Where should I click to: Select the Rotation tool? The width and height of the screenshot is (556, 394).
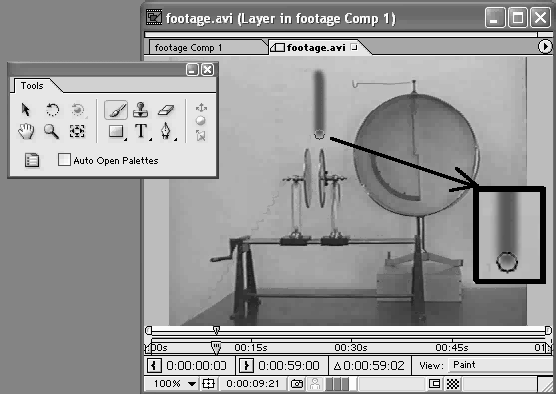pyautogui.click(x=52, y=110)
